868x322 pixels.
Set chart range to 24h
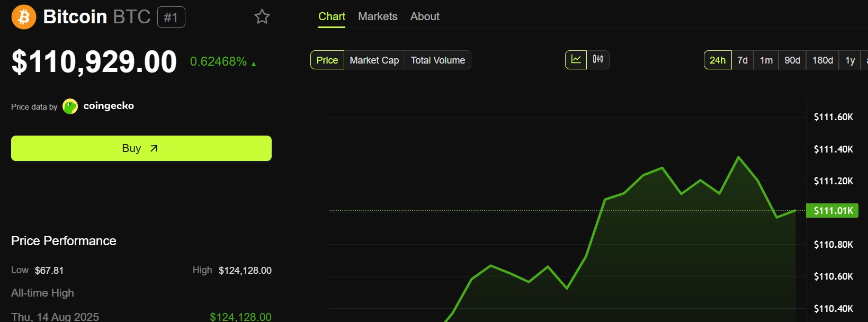pos(718,60)
